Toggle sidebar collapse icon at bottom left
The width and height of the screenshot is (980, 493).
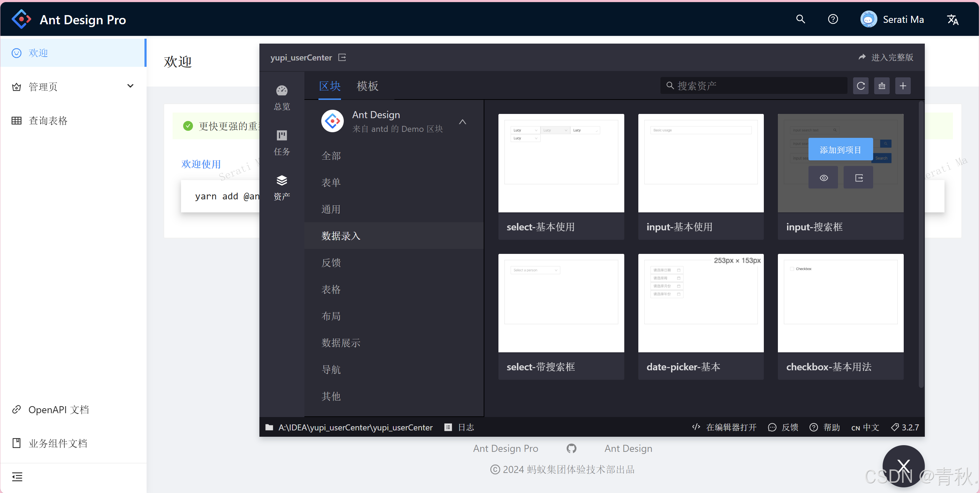[x=17, y=476]
